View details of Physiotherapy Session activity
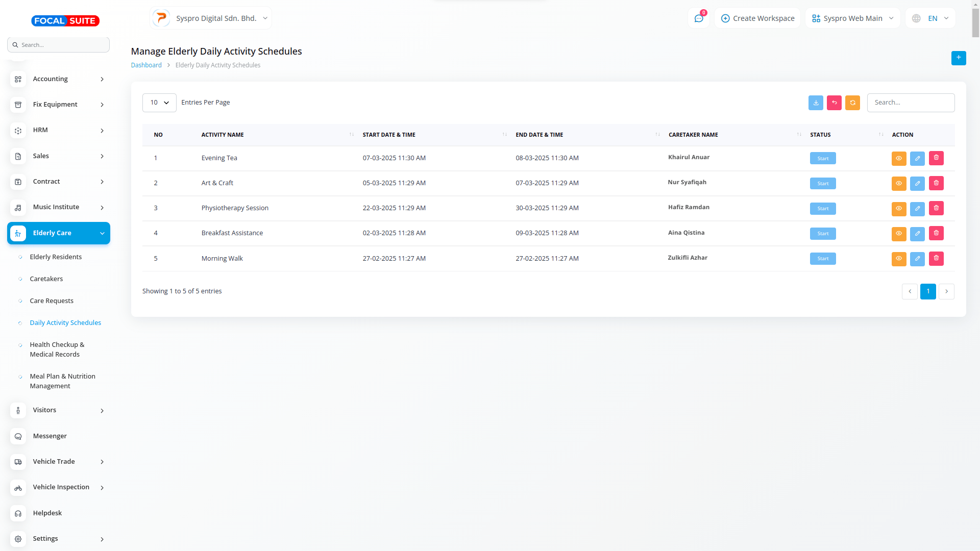Image resolution: width=980 pixels, height=551 pixels. (899, 208)
